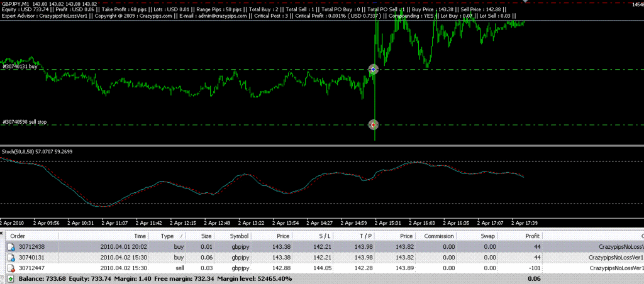Select order number 30712438
The image size is (644, 284).
click(31, 247)
